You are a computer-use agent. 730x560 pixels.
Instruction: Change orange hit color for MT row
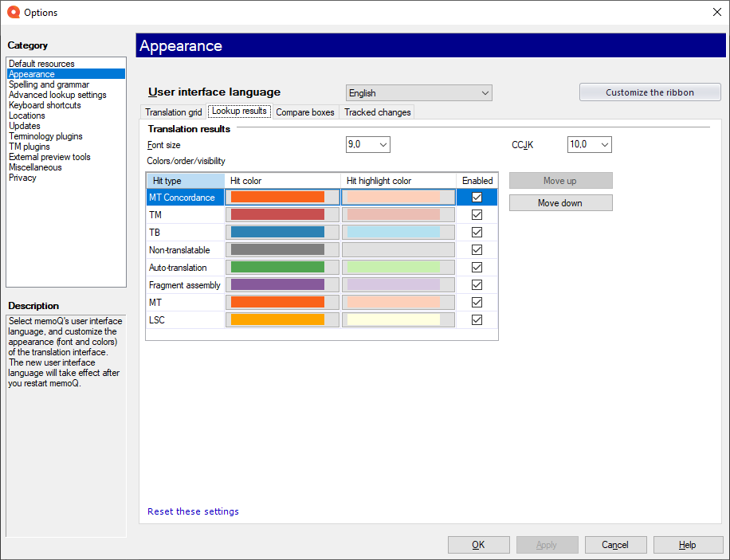282,303
